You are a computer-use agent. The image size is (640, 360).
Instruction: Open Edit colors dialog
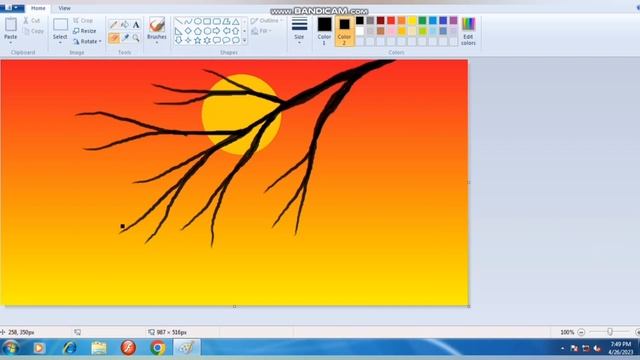(468, 31)
